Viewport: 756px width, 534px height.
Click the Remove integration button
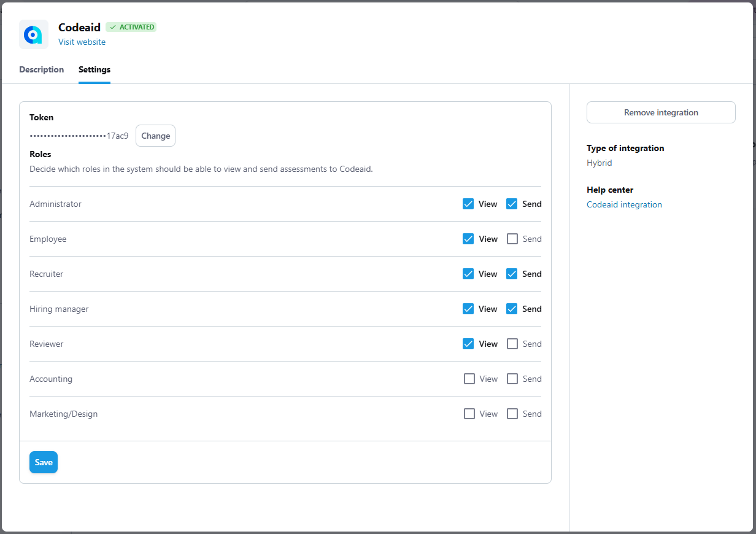[661, 112]
